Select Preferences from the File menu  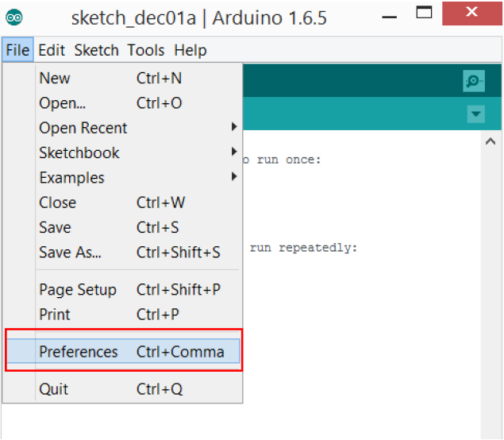(79, 352)
